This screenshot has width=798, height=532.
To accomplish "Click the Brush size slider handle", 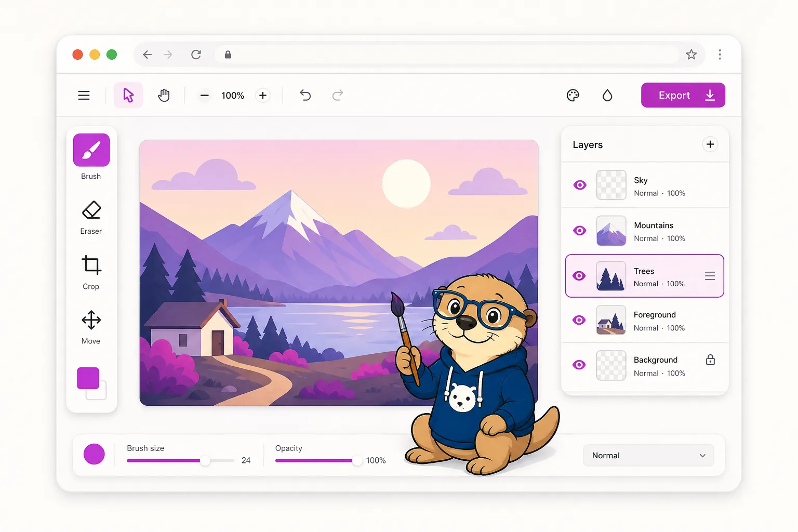I will (205, 461).
